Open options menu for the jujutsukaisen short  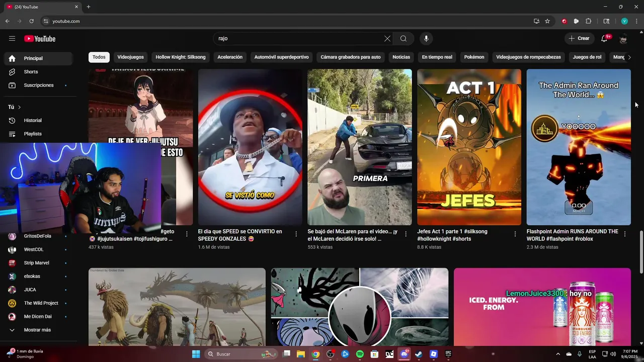point(187,234)
